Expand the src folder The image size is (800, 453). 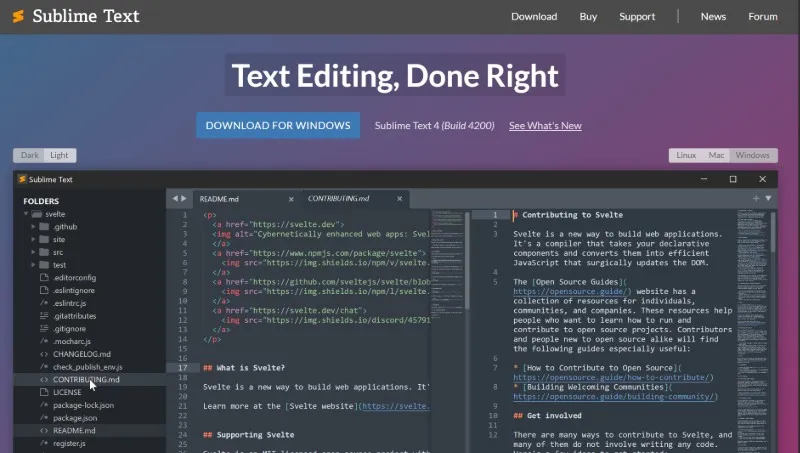(33, 251)
